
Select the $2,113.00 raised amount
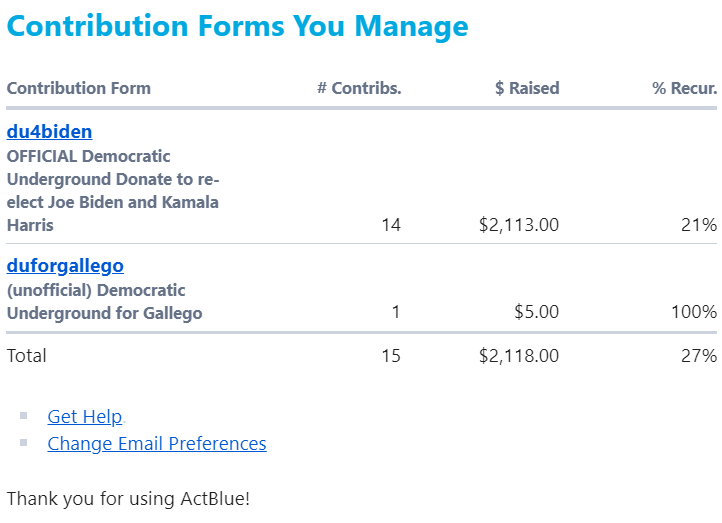click(519, 226)
